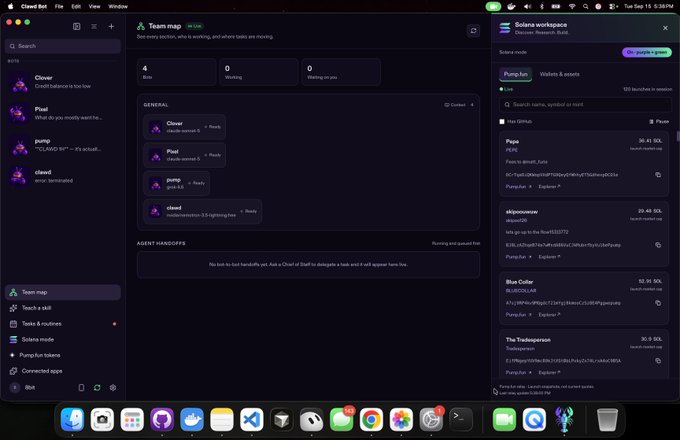Click the Search name, symbol or mint field
Viewport: 680px width, 440px height.
(585, 104)
